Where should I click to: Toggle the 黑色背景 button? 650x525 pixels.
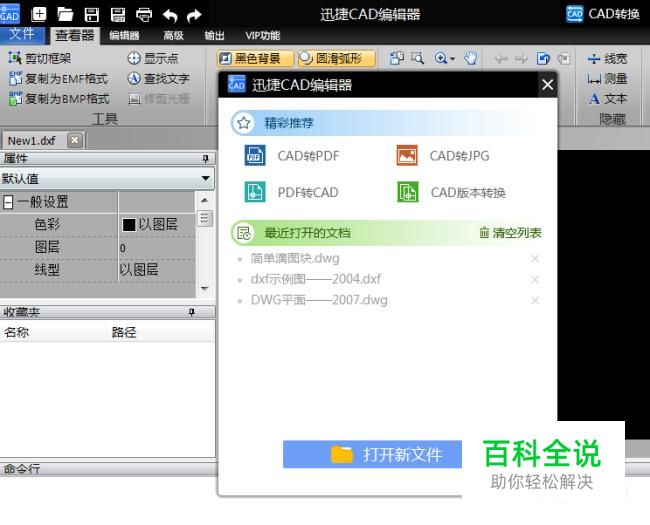255,58
